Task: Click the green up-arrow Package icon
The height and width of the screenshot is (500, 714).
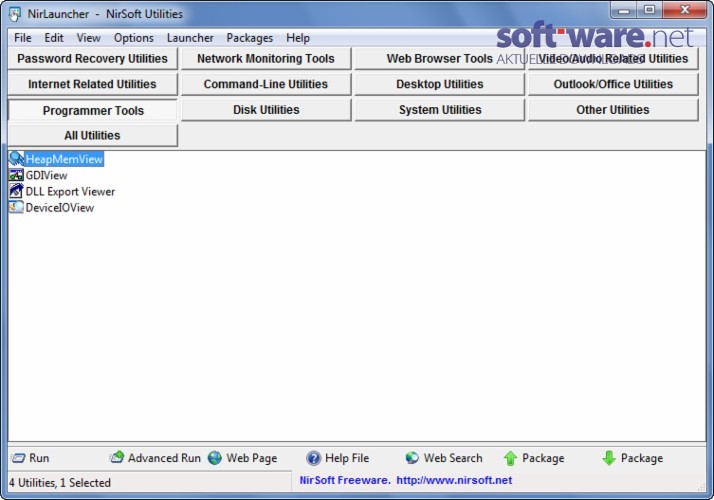Action: click(x=510, y=458)
